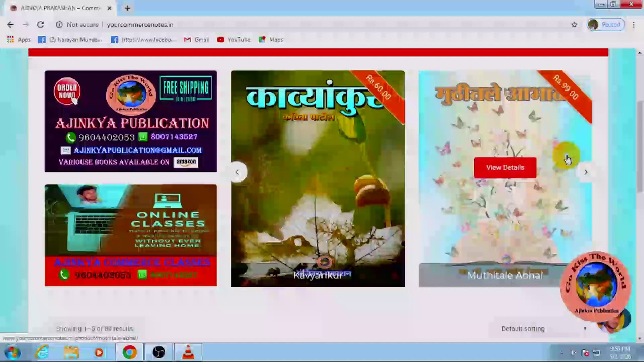Click the Showing 1–5 of 89 results text

pos(95,329)
